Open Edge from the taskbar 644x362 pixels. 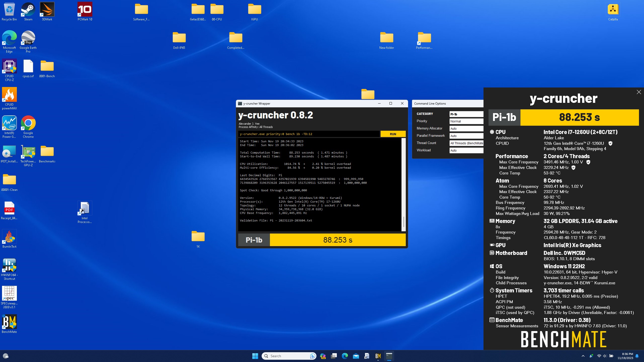345,356
